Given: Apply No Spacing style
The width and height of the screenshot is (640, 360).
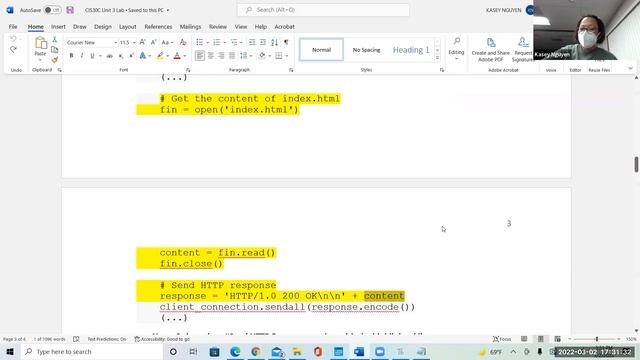Looking at the screenshot, I should tap(366, 50).
